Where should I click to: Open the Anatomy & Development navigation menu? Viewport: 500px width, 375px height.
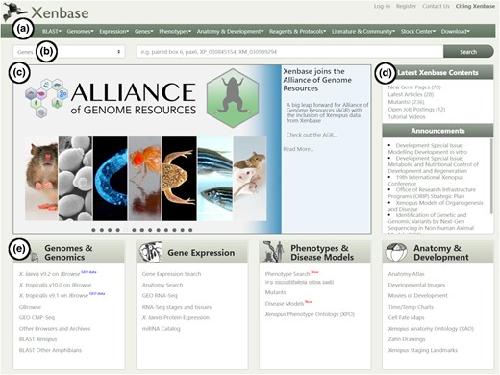click(230, 31)
